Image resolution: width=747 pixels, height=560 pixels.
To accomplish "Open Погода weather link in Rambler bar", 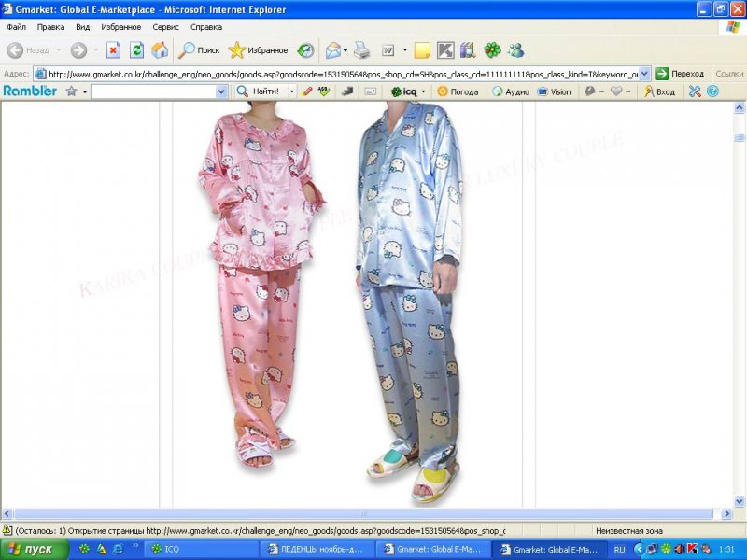I will (x=458, y=91).
